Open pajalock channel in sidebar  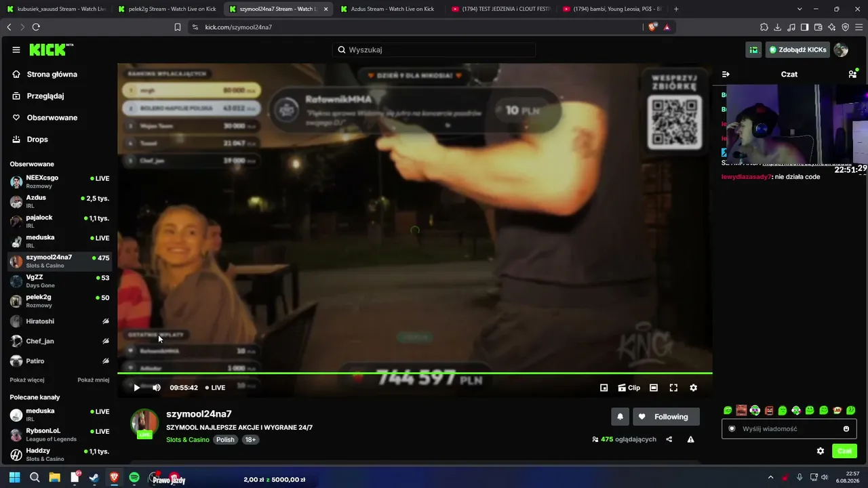tap(60, 221)
